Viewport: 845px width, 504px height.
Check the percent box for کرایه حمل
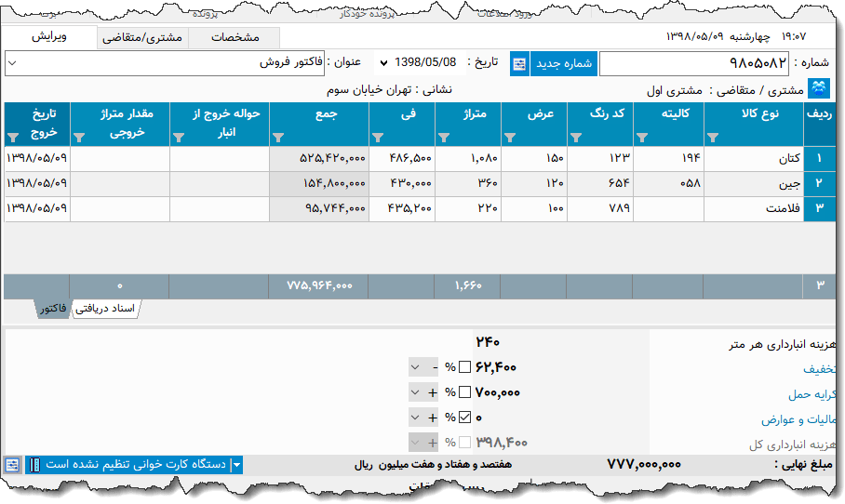(x=464, y=392)
